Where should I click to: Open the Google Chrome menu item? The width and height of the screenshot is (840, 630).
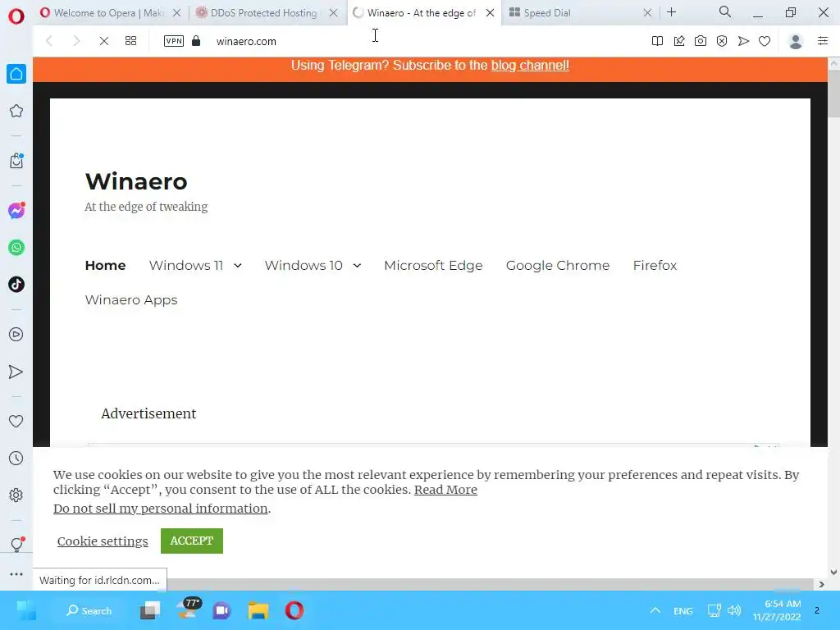(x=558, y=265)
